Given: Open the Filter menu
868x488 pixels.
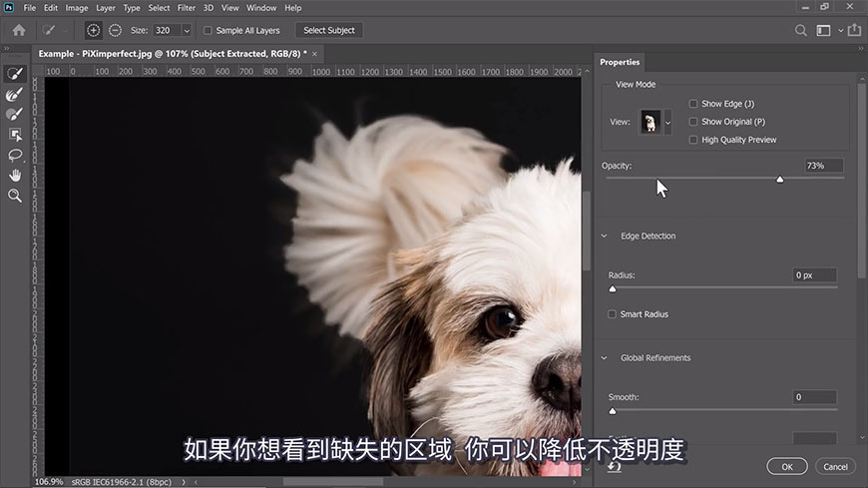Looking at the screenshot, I should click(187, 8).
